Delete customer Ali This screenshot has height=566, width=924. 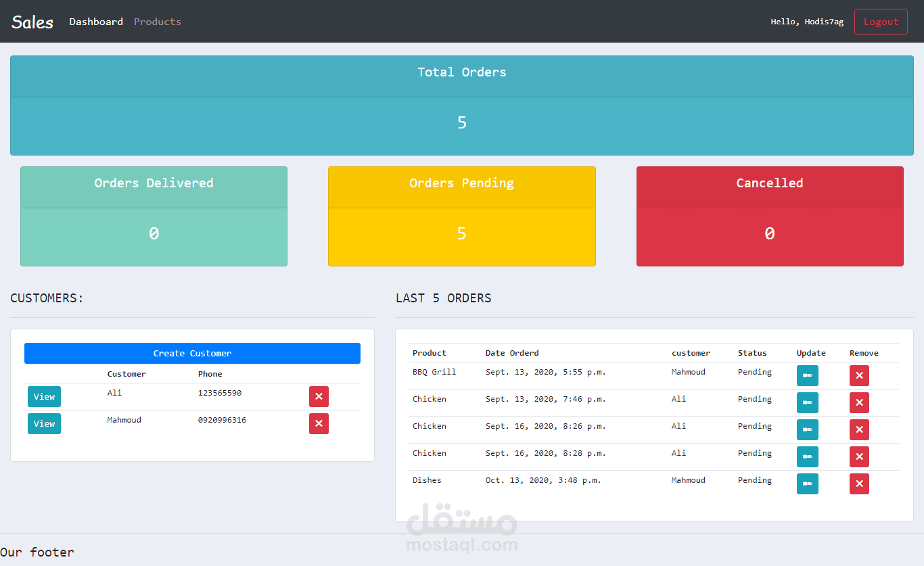(319, 397)
